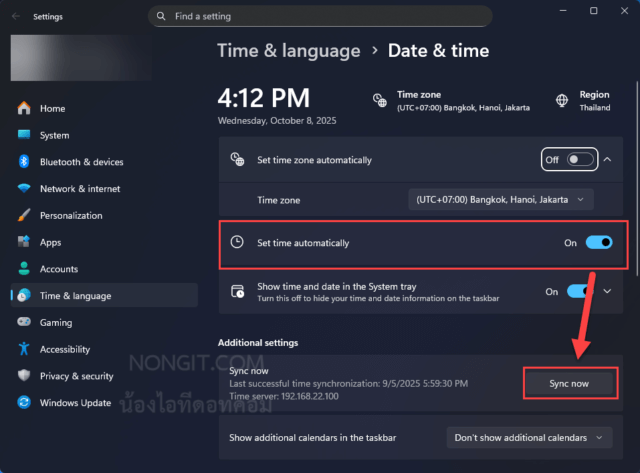This screenshot has width=640, height=473.
Task: Open Home in the sidebar
Action: [x=104, y=108]
